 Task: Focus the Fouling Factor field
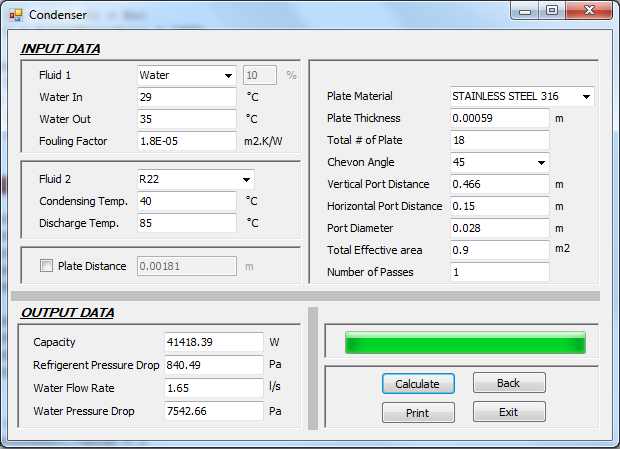click(186, 141)
